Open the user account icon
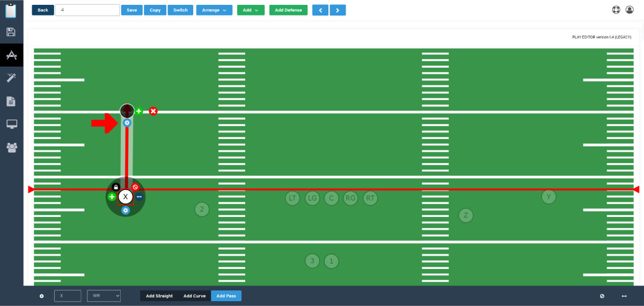This screenshot has width=644, height=306. click(630, 10)
